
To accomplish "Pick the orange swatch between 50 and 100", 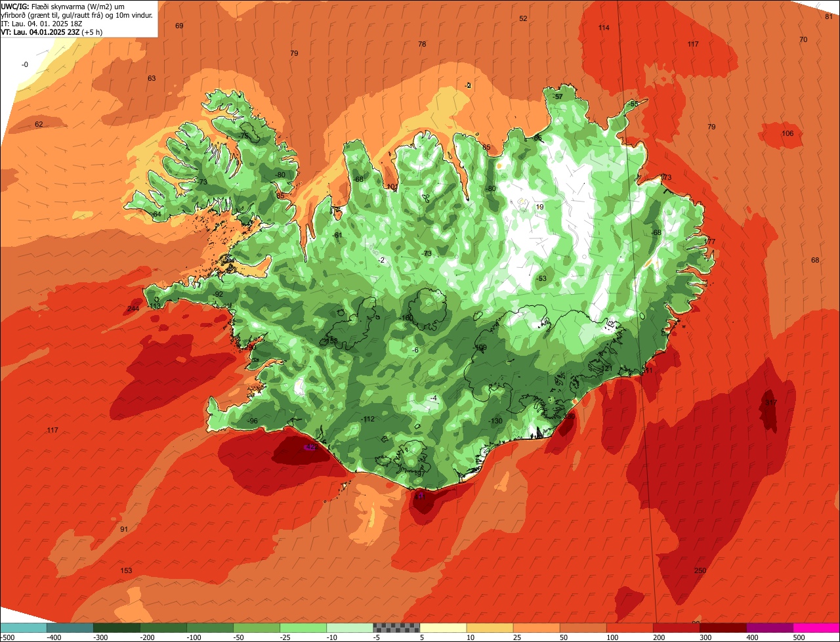I will point(583,628).
